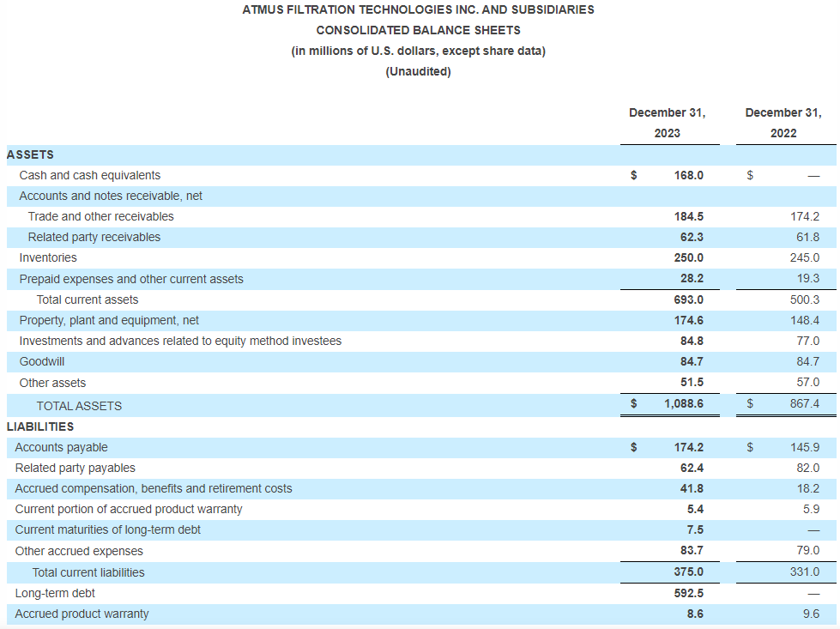Click the value 18.2

pyautogui.click(x=808, y=488)
